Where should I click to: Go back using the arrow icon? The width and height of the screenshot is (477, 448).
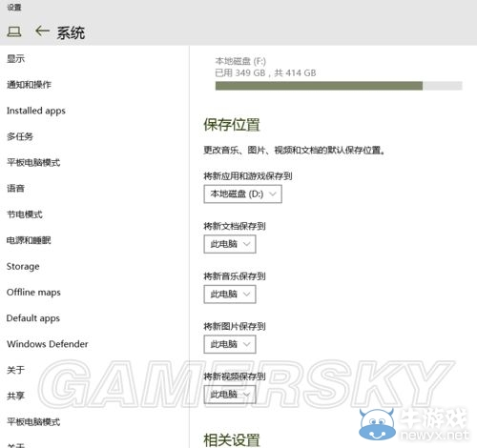42,31
